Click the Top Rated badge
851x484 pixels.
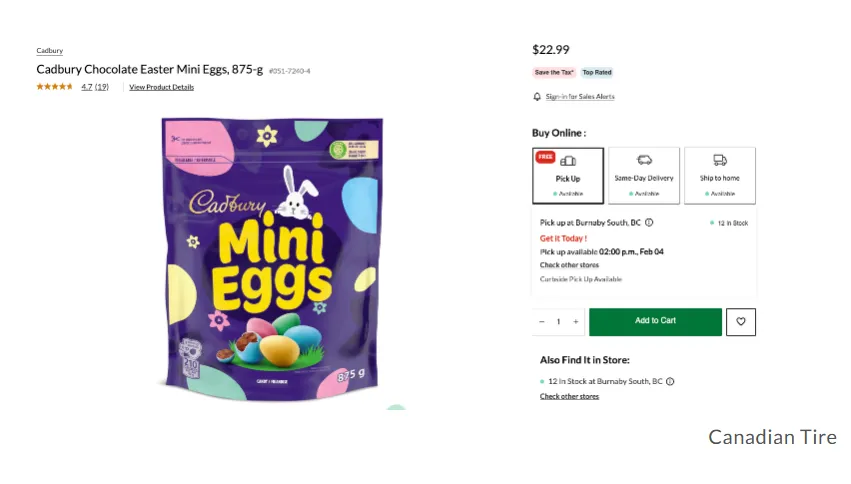(x=597, y=72)
